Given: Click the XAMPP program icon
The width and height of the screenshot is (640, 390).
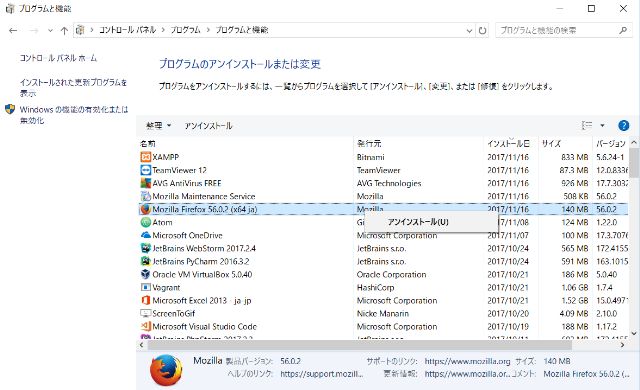Looking at the screenshot, I should [146, 157].
